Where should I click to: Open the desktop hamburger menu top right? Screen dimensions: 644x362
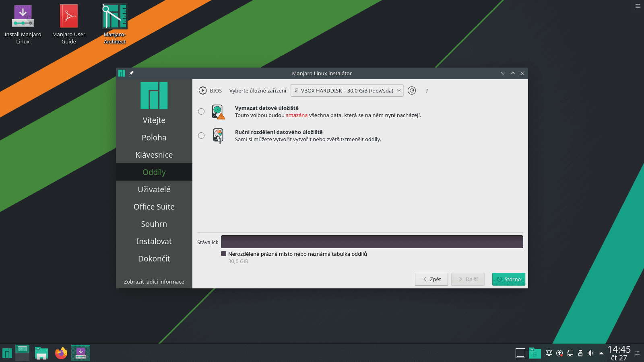click(x=637, y=6)
